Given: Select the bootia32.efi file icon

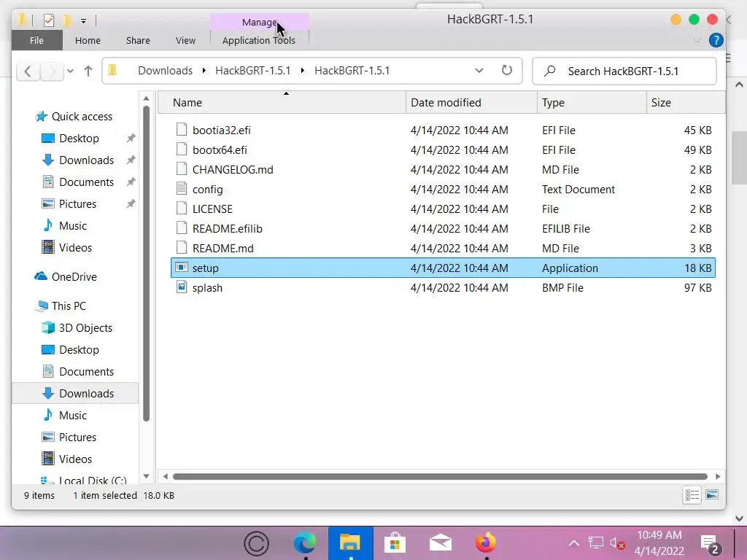Looking at the screenshot, I should coord(182,130).
